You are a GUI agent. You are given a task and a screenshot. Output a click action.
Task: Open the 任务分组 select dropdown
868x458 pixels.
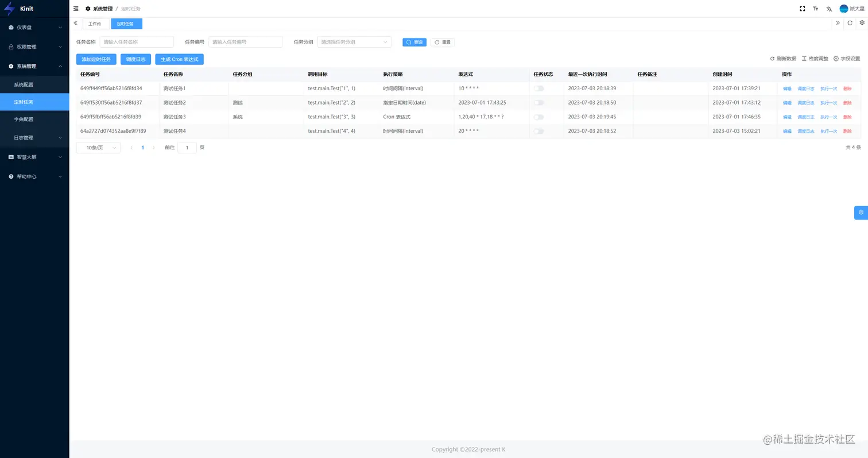354,42
